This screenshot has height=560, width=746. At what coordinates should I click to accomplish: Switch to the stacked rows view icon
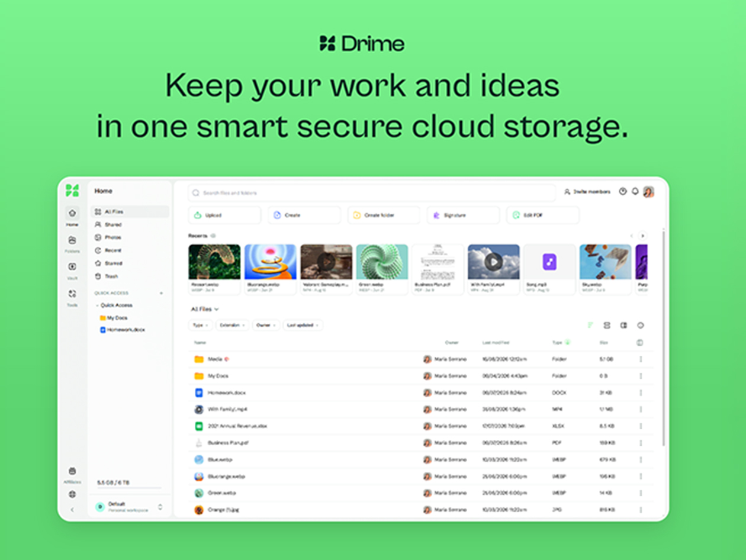point(607,325)
